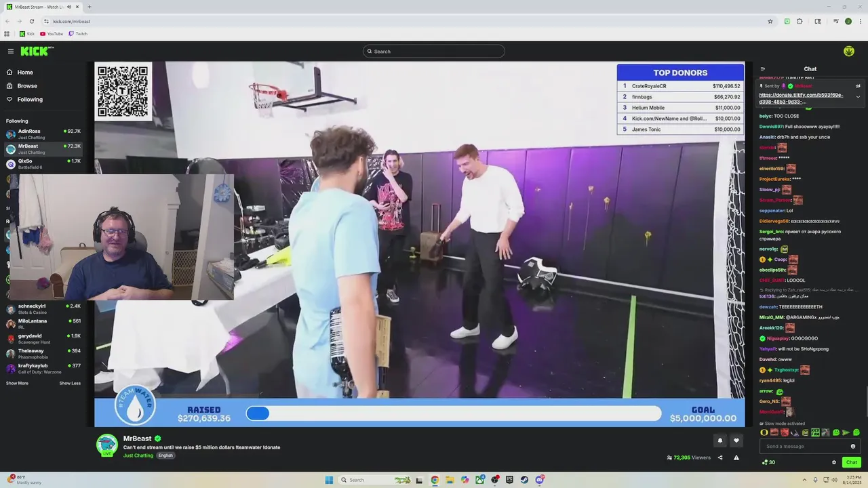Open chat settings gear
Viewport: 868px width, 488px height.
[834, 462]
